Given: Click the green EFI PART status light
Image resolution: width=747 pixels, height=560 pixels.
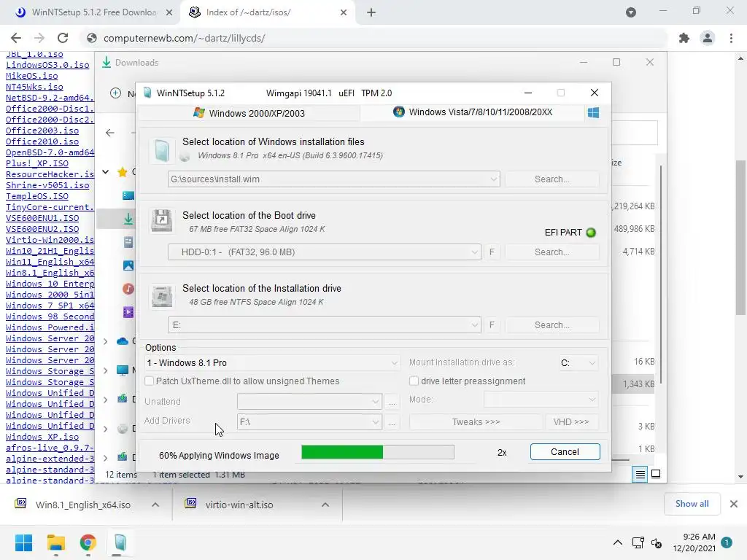Looking at the screenshot, I should [591, 233].
